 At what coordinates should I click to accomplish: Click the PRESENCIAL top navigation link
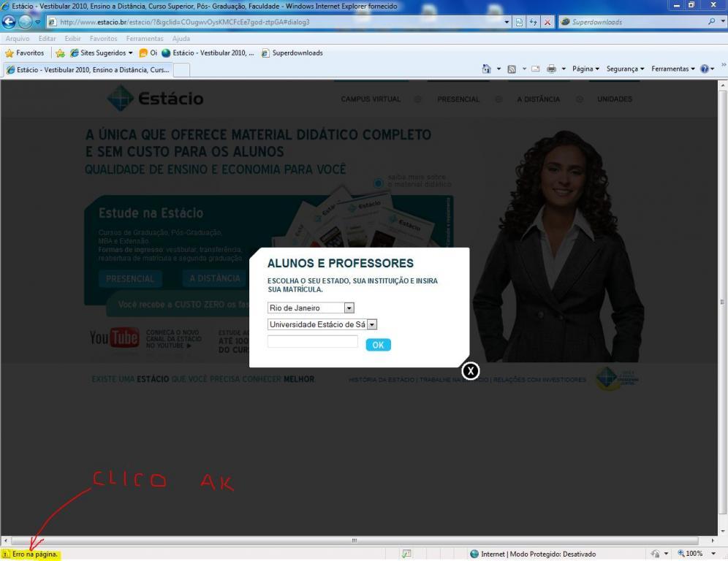tap(458, 99)
